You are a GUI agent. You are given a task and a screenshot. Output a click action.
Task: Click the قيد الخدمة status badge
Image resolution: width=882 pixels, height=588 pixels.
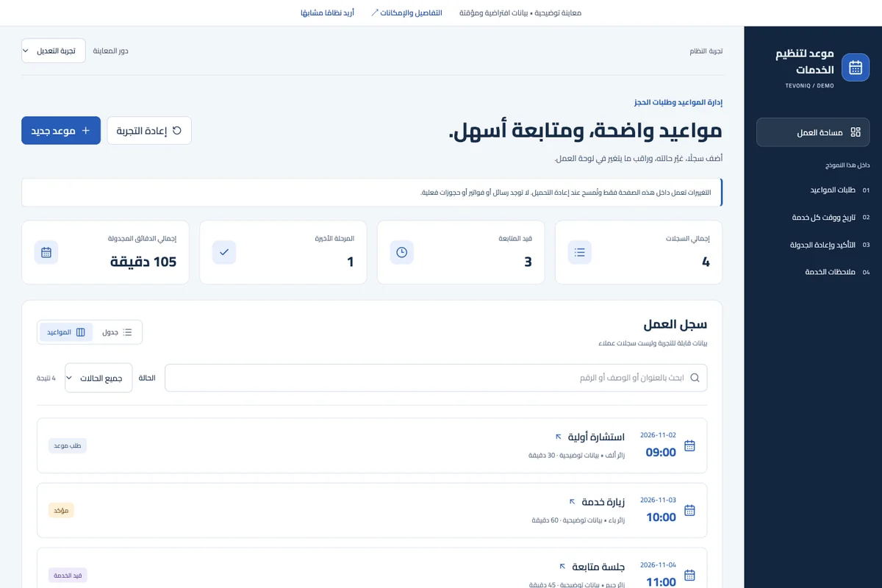[x=68, y=575]
